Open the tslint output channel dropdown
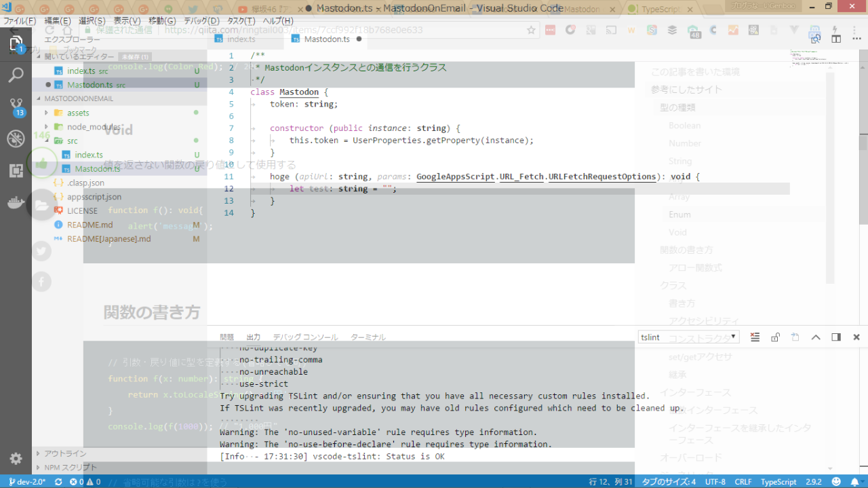Screen dimensions: 868x488 [689, 337]
